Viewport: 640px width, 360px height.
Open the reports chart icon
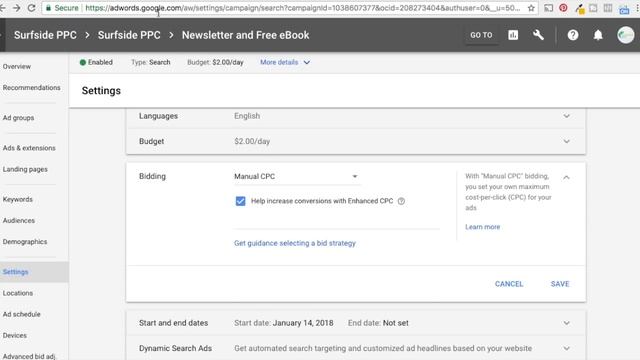coord(513,35)
